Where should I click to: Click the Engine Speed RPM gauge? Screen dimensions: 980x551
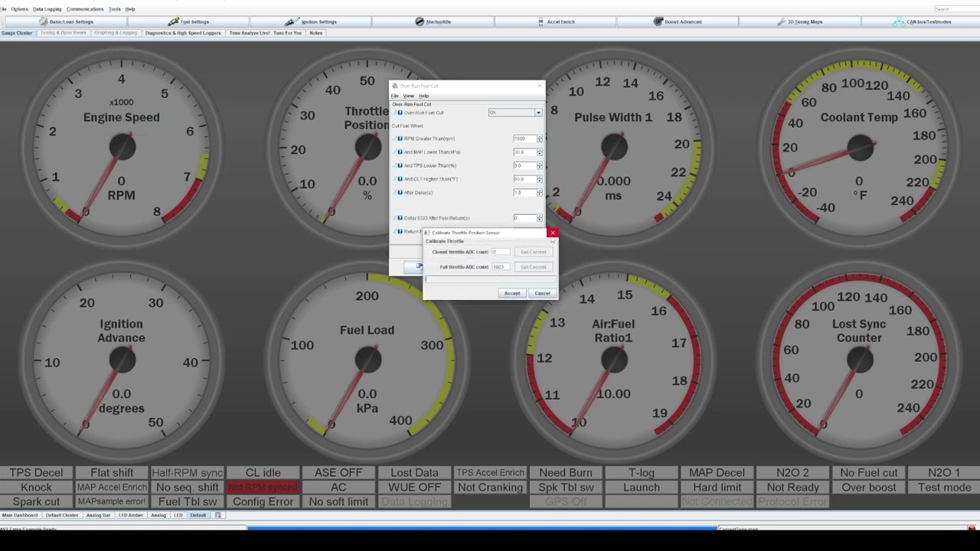pyautogui.click(x=121, y=148)
